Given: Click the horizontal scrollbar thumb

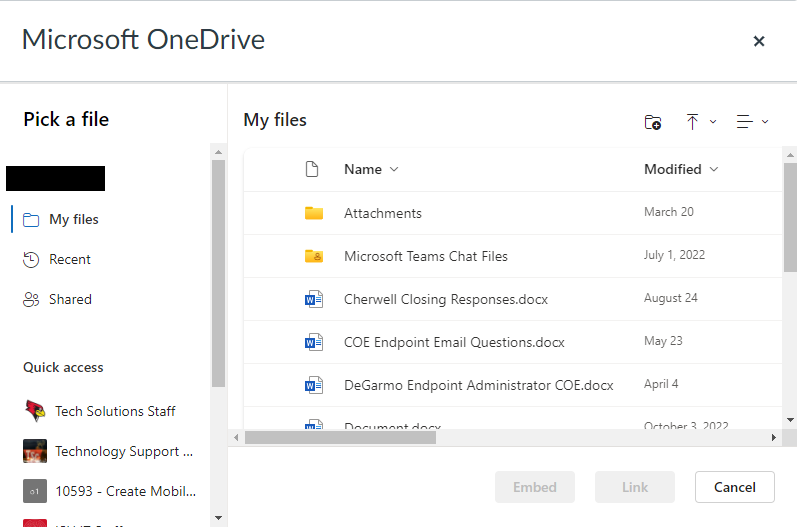Looking at the screenshot, I should point(340,438).
